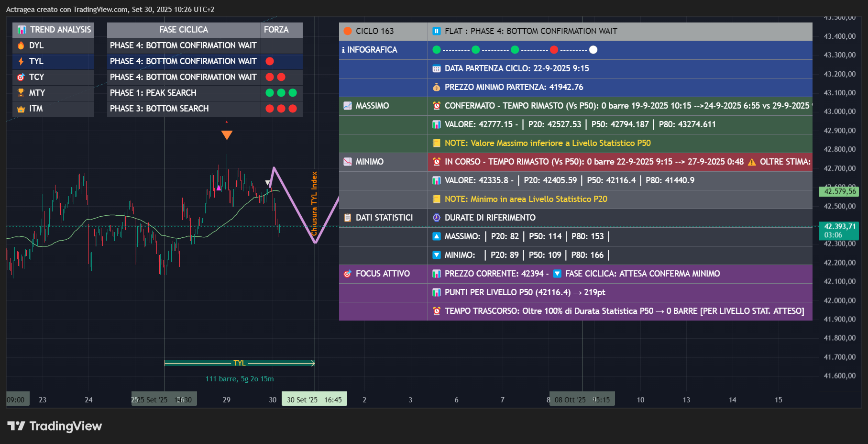Click the down-triangle icon before FASE CICLICA: ATTESA
The height and width of the screenshot is (444, 868).
click(x=557, y=274)
